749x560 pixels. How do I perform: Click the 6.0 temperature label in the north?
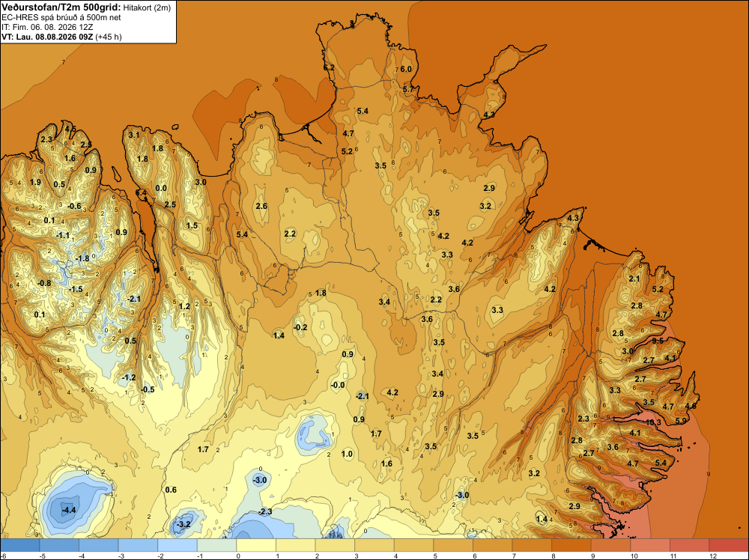tap(406, 69)
